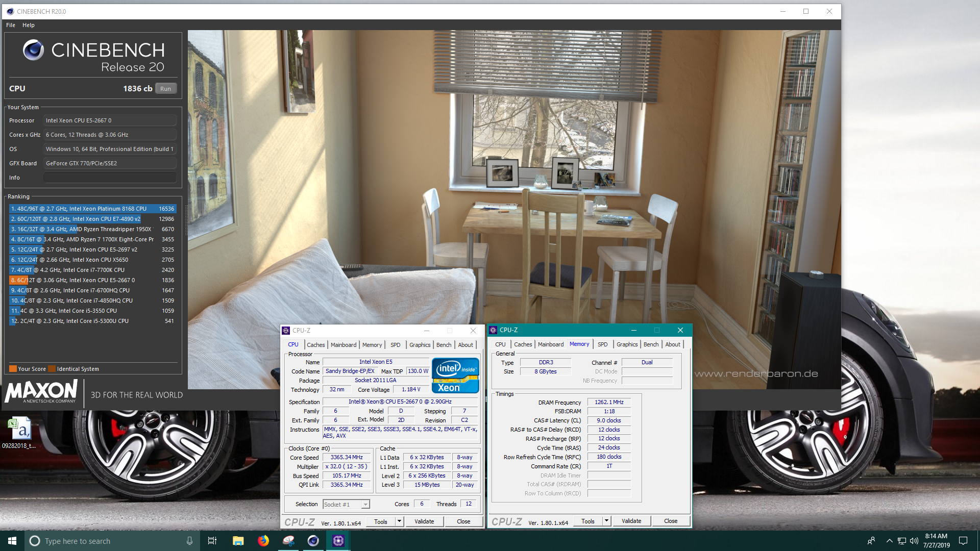The image size is (980, 551).
Task: Click the Cortana search circle icon
Action: pos(35,541)
